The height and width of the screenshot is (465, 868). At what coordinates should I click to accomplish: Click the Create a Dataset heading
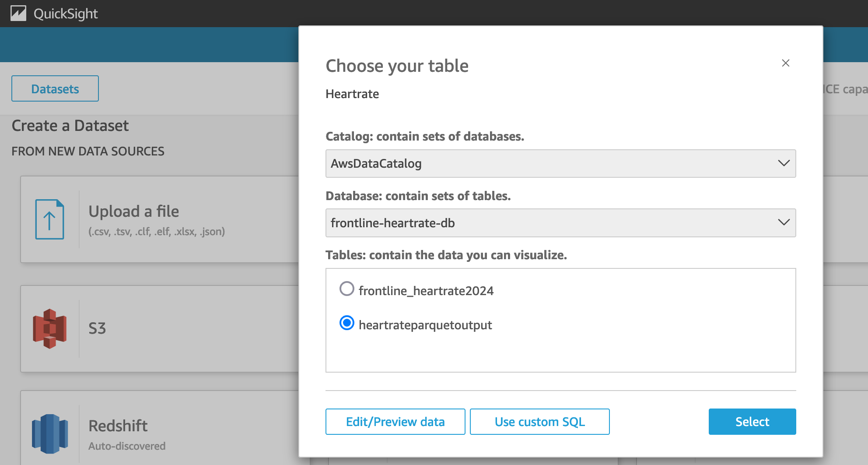[x=70, y=126]
